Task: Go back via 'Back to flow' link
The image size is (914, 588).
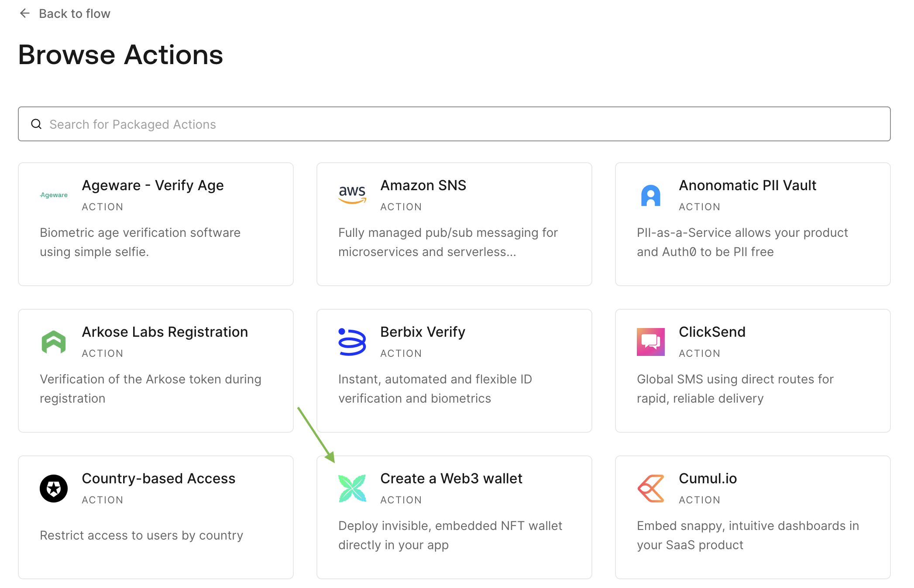Action: (x=74, y=14)
